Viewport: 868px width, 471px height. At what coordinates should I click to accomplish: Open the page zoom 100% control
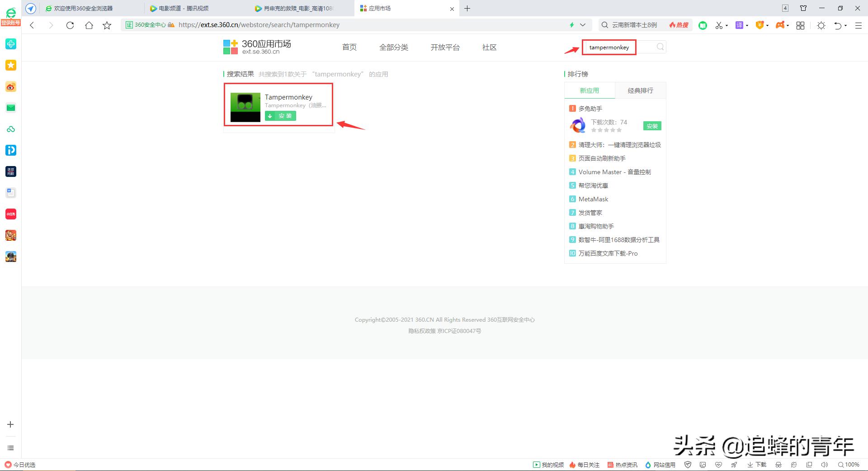pyautogui.click(x=849, y=465)
